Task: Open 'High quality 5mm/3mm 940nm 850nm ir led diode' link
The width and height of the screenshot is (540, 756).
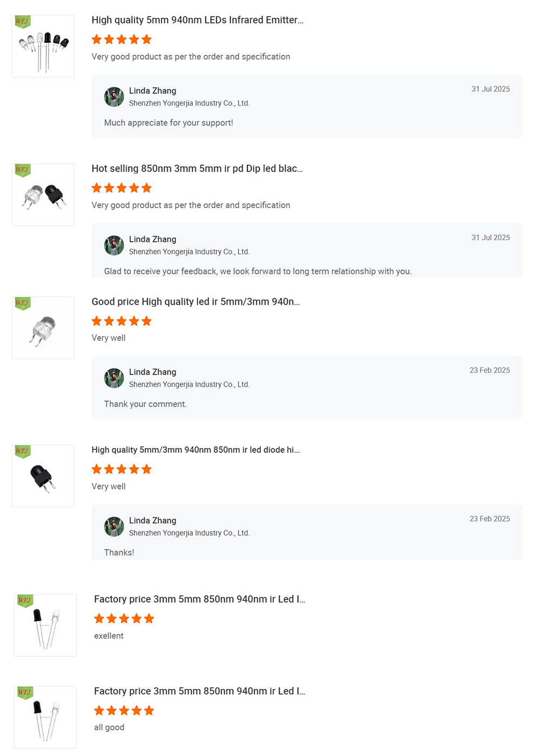Action: pyautogui.click(x=195, y=449)
